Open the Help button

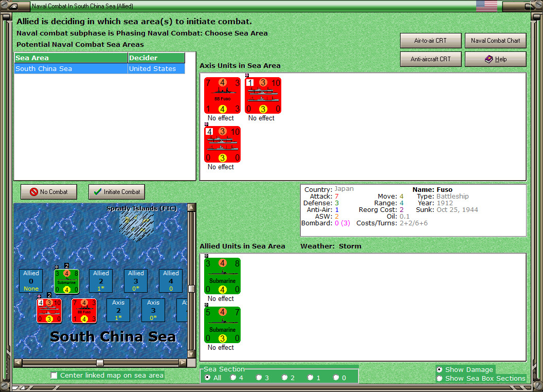[x=495, y=59]
